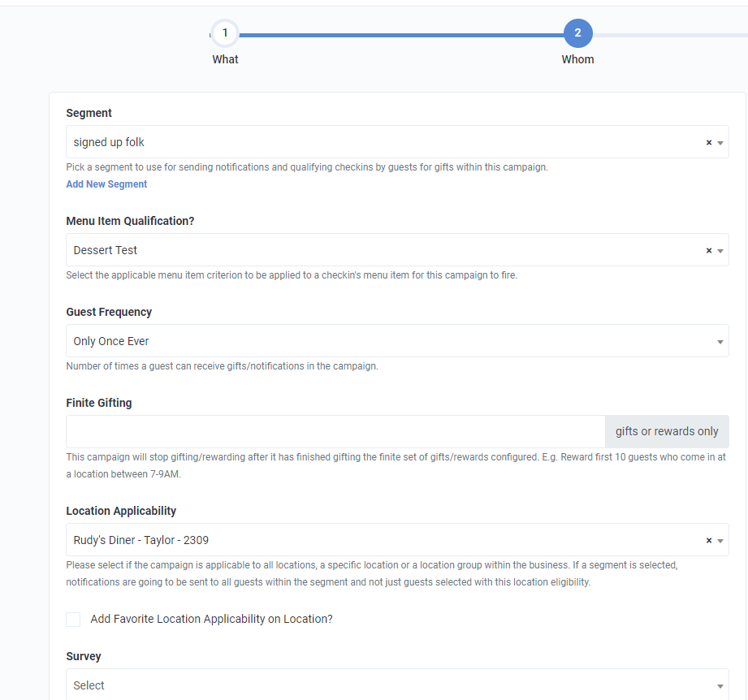Click the Survey dropdown chevron
The width and height of the screenshot is (748, 700).
coord(720,685)
